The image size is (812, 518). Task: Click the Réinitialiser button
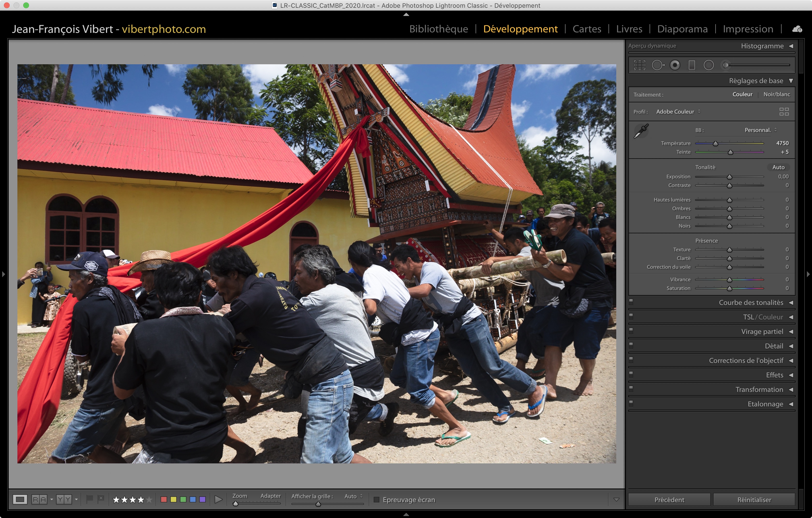(x=754, y=499)
